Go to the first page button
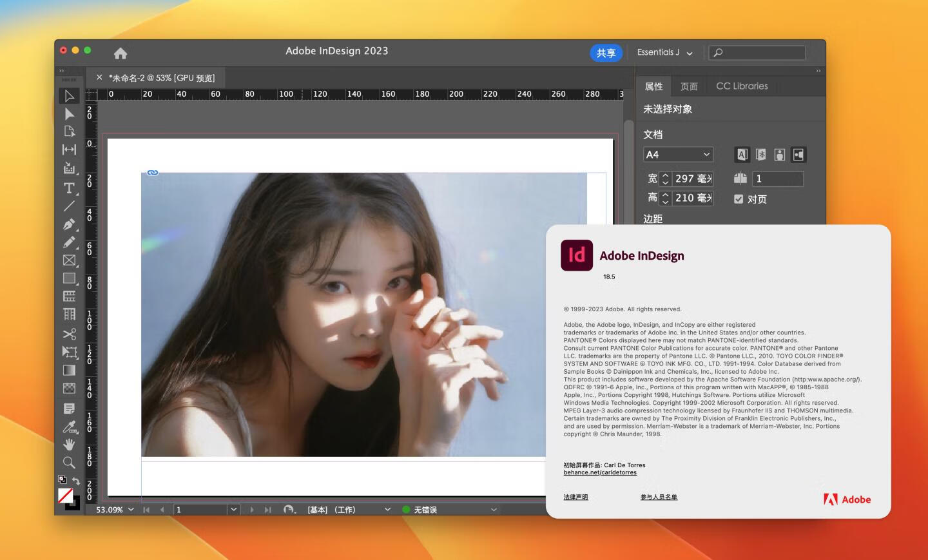Screen dimensions: 928x560 (146, 510)
